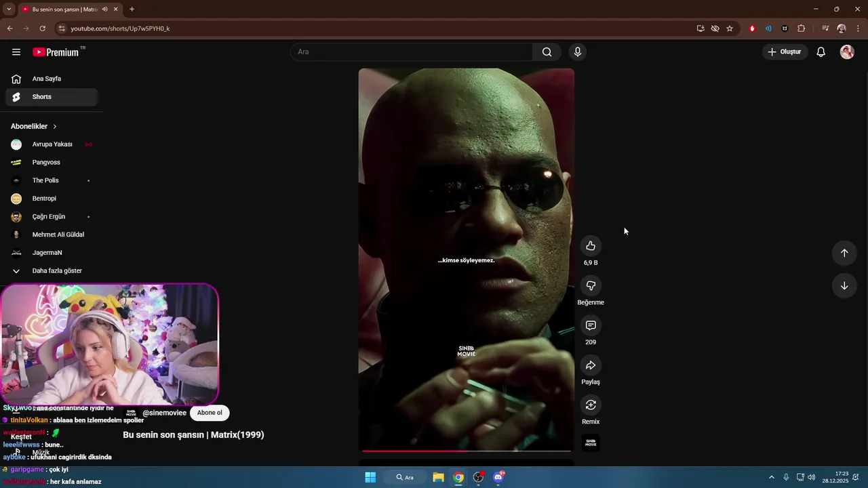Viewport: 868px width, 488px height.
Task: Open taskbar Ara search box
Action: 406,477
